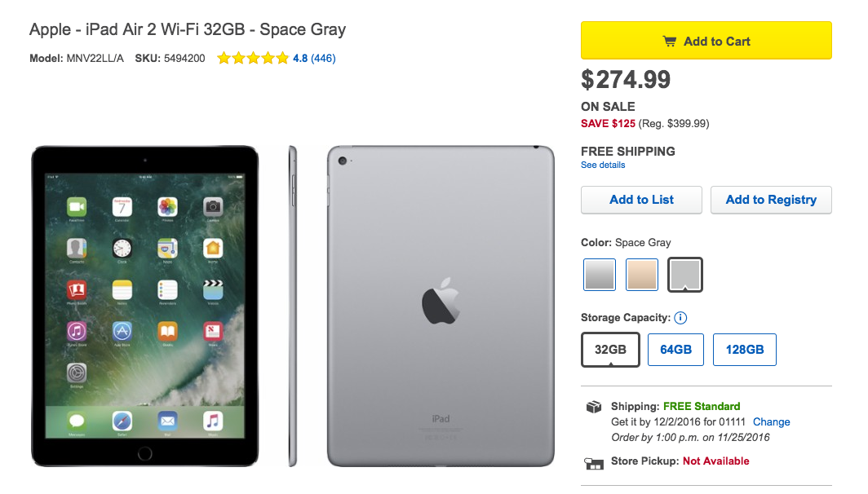This screenshot has width=868, height=494.
Task: Choose the 128GB storage capacity
Action: point(744,349)
